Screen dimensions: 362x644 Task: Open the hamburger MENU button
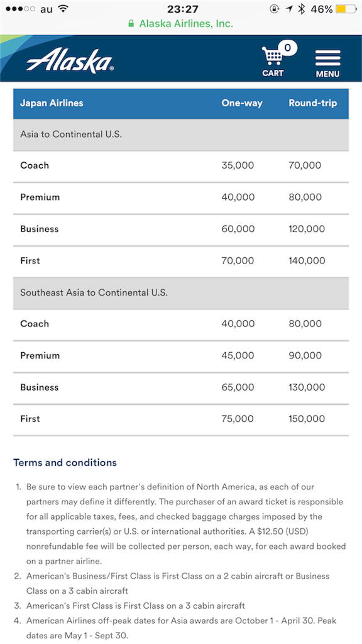pyautogui.click(x=327, y=64)
